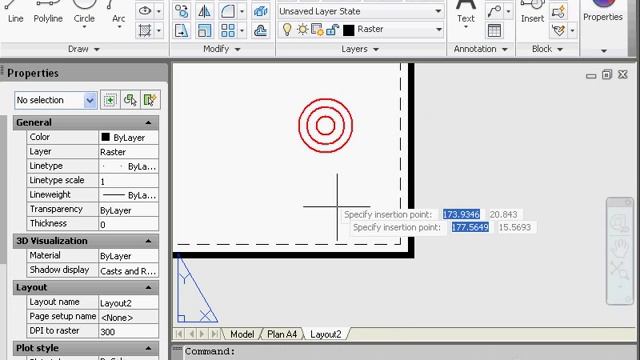Click the Linetype scale value field
This screenshot has height=360, width=640.
(129, 181)
